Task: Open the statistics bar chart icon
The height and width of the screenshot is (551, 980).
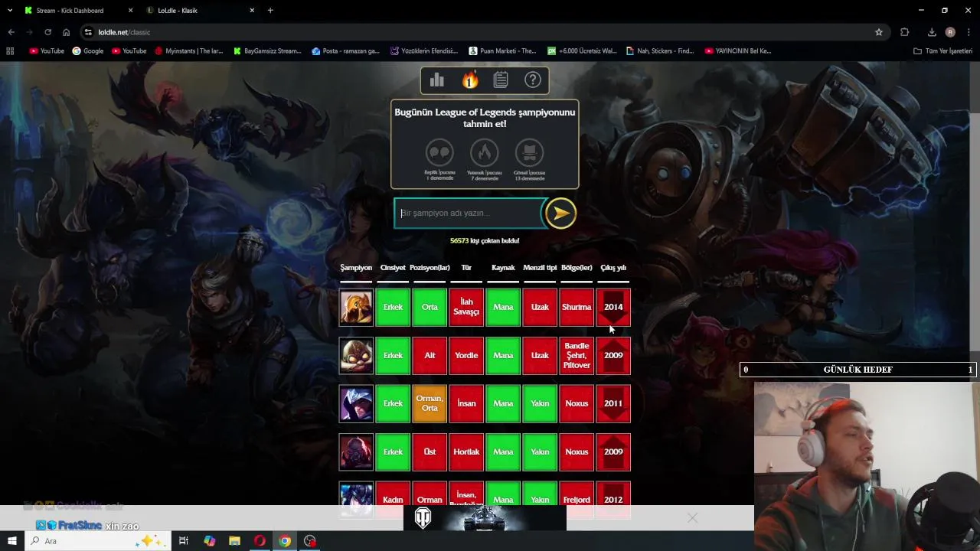Action: (x=437, y=80)
